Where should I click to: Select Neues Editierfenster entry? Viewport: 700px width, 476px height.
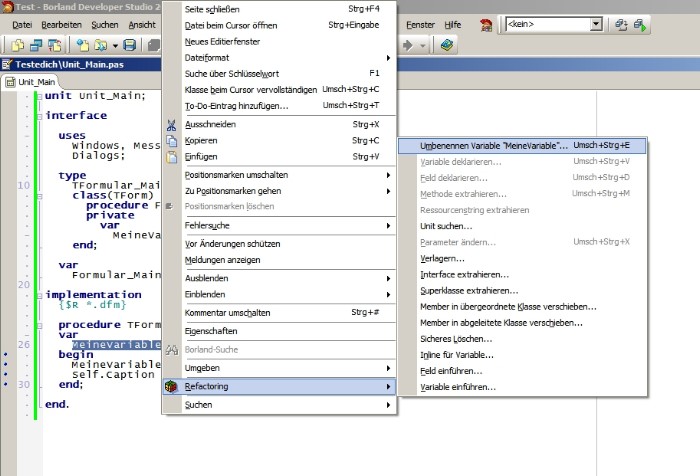click(x=280, y=42)
